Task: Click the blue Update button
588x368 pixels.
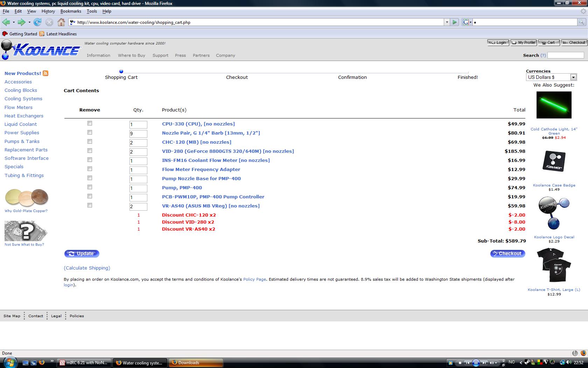Action: (x=82, y=253)
